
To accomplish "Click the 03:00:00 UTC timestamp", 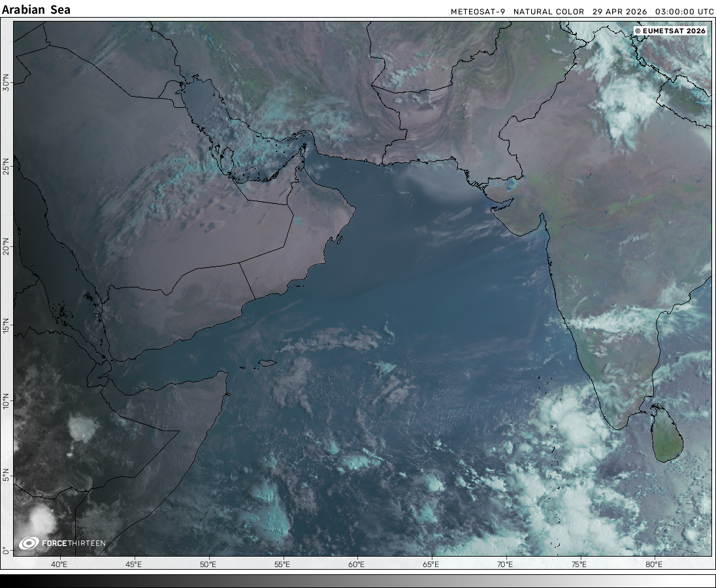I will point(684,12).
